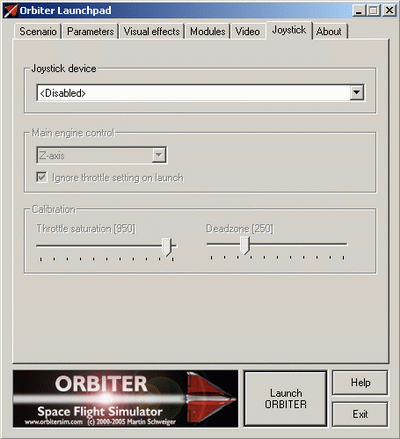This screenshot has height=439, width=400.
Task: Open the Parameters tab
Action: (x=90, y=31)
